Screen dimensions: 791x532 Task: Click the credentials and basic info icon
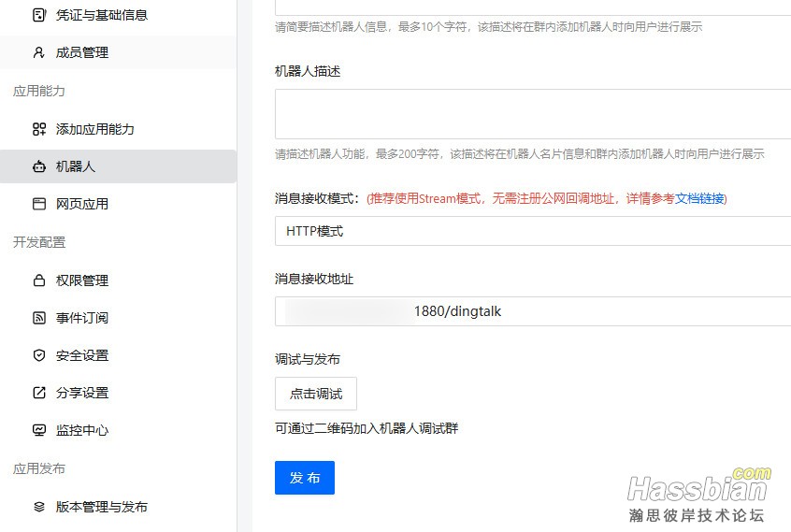point(38,15)
